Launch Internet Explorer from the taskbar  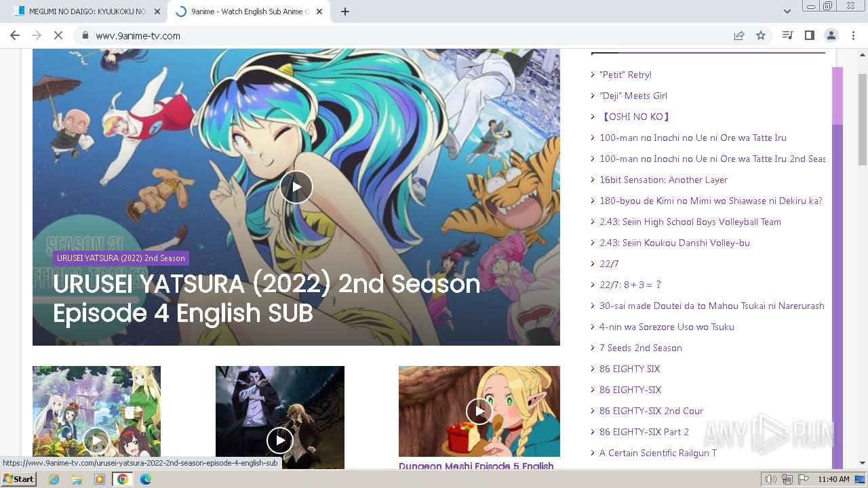click(x=54, y=479)
